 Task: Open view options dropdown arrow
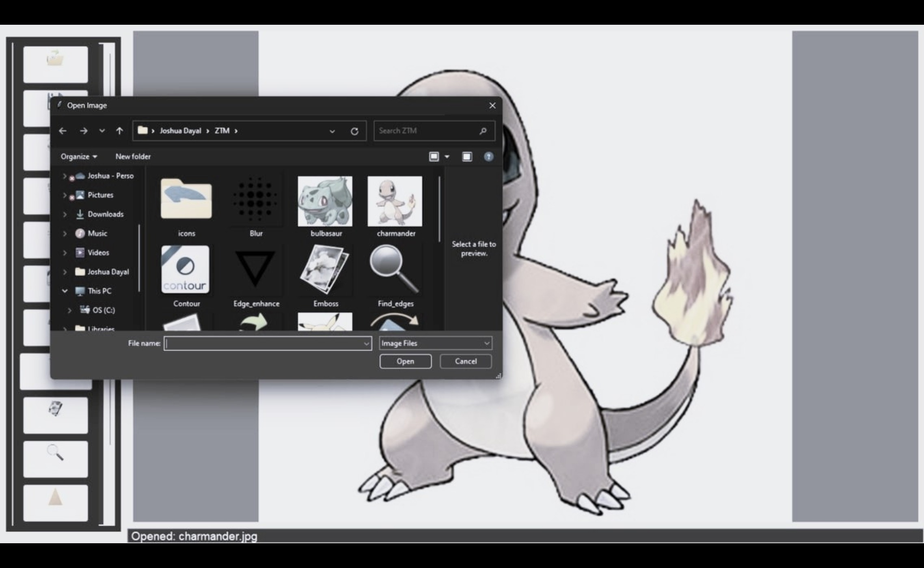[x=447, y=157]
